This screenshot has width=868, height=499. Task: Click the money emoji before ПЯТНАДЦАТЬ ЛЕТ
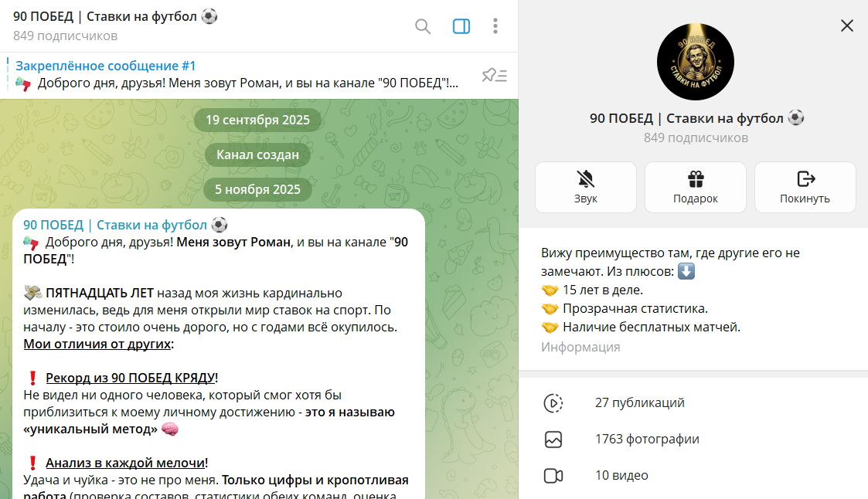32,293
